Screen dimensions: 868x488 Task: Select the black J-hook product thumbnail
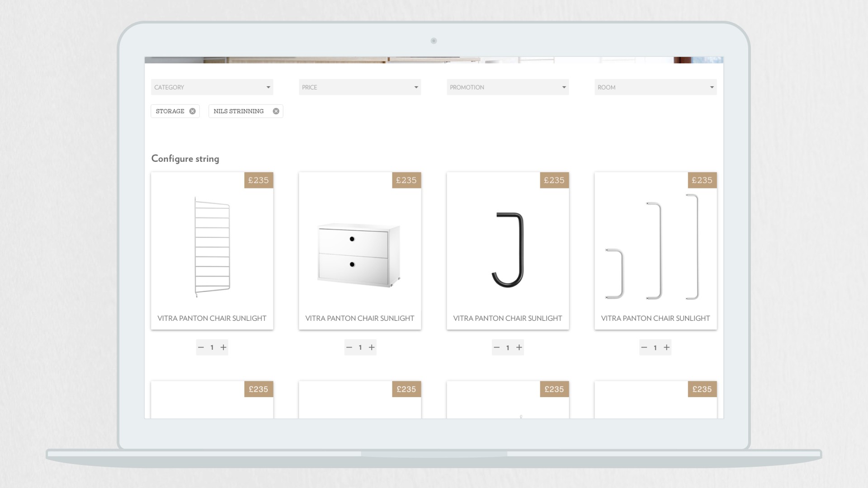tap(508, 250)
